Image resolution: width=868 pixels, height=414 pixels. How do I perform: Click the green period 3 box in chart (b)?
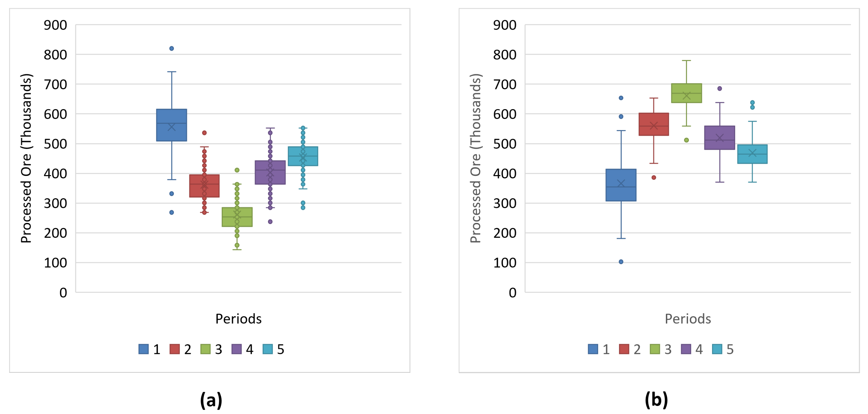coord(686,93)
